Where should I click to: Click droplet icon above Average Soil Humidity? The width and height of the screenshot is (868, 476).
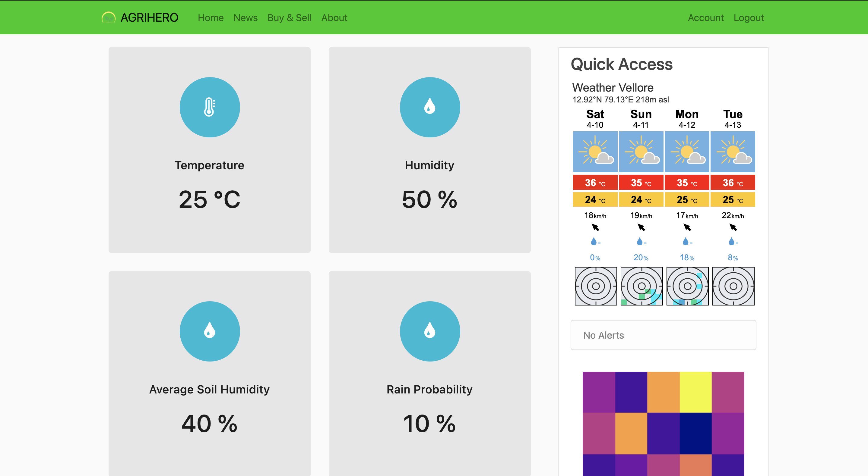(210, 331)
